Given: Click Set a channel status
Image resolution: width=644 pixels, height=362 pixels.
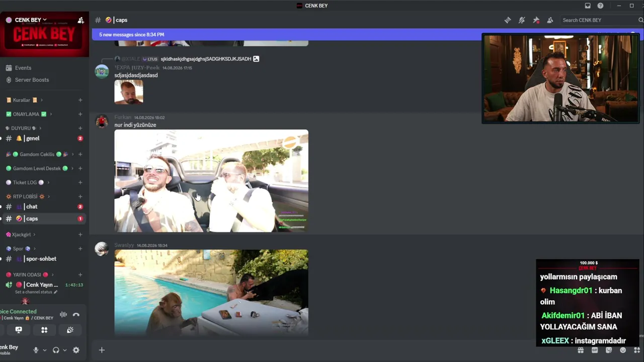Looking at the screenshot, I should (x=36, y=292).
